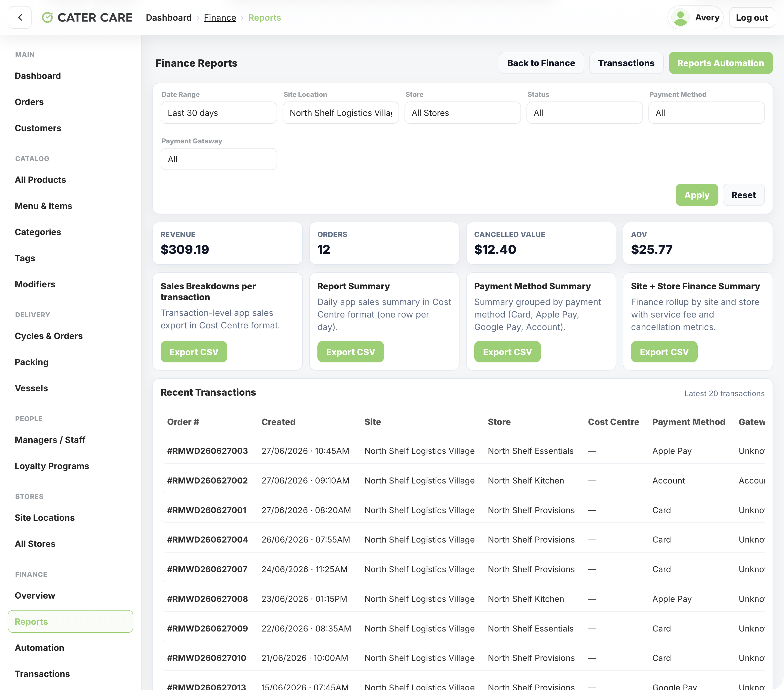Click the Reset filters button
The width and height of the screenshot is (784, 690).
point(743,195)
